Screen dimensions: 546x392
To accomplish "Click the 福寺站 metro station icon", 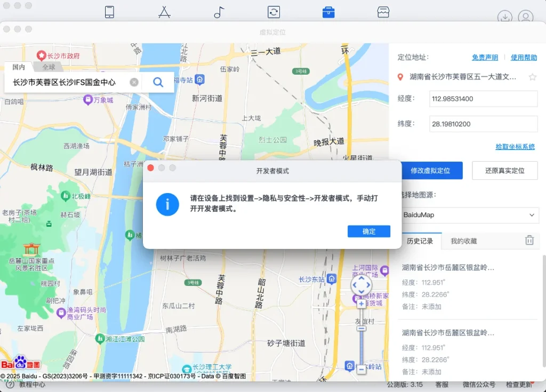I will (199, 80).
